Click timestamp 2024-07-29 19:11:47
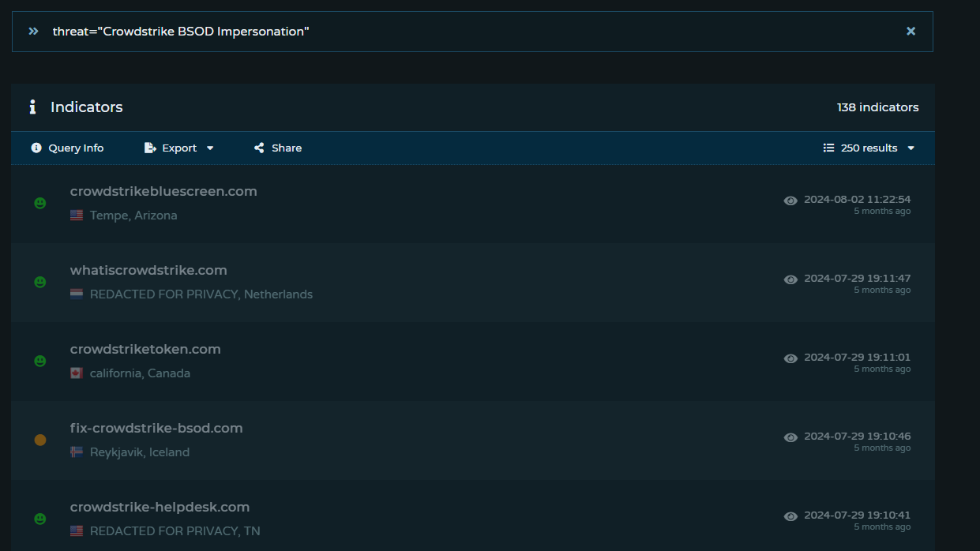 (858, 279)
